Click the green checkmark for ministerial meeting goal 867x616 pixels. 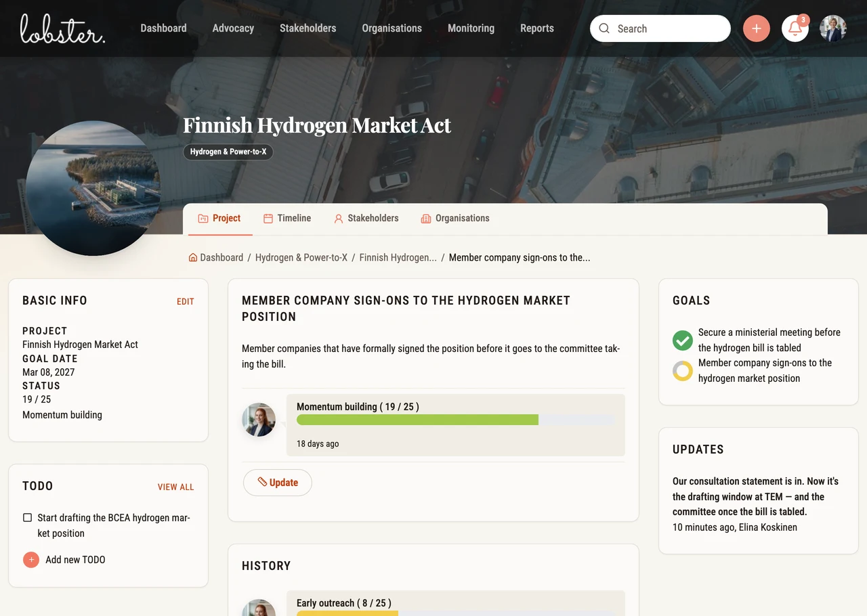point(683,340)
